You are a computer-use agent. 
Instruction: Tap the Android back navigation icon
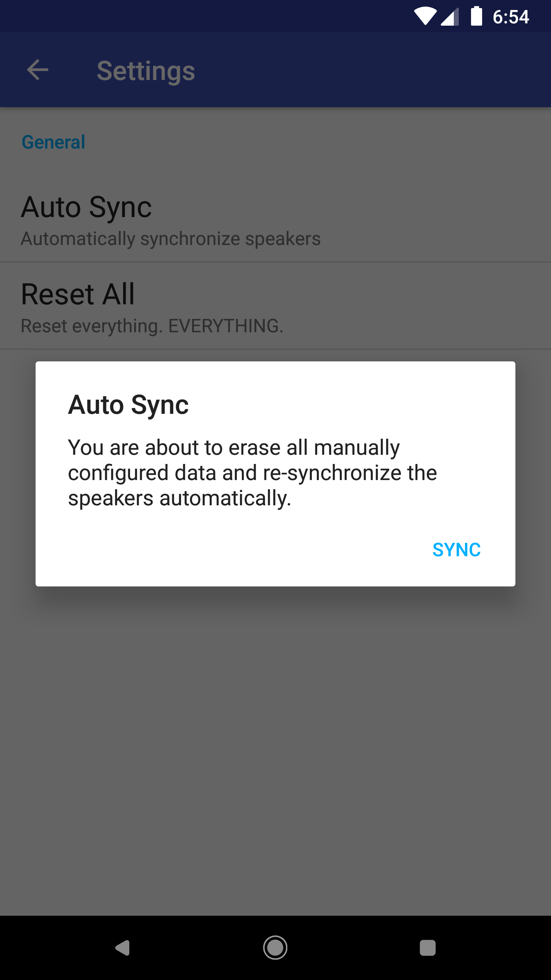123,948
